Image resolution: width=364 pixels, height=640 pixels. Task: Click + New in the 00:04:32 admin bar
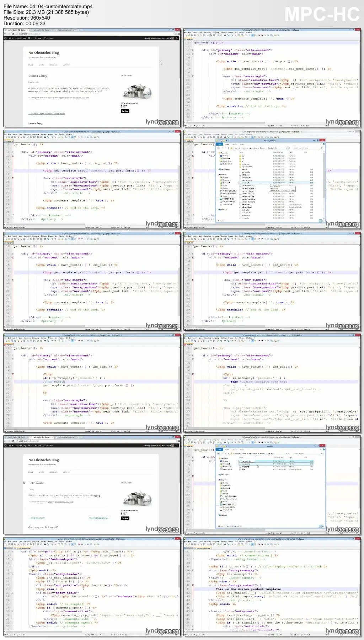point(38,445)
